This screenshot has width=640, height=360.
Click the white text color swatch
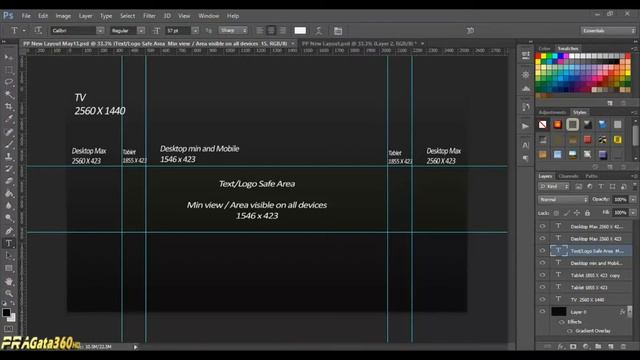[300, 31]
